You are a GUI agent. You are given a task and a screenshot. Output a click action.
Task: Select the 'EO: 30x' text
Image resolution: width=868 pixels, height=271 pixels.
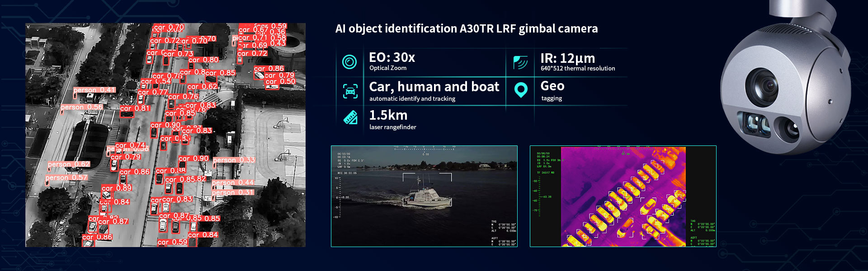click(x=392, y=57)
